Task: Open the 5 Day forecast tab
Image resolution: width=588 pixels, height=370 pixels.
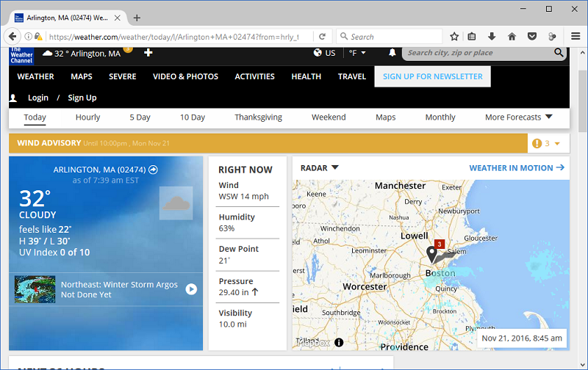Action: (140, 117)
